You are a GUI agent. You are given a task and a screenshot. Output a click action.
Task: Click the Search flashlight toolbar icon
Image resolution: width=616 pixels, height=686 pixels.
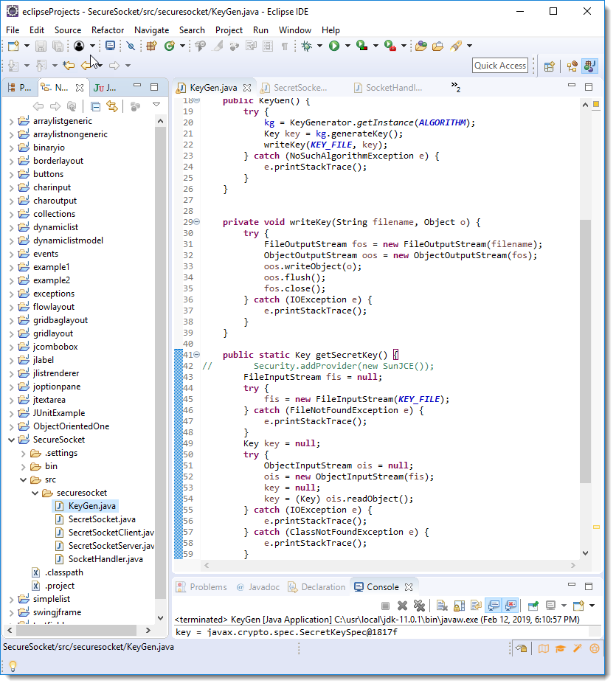pyautogui.click(x=456, y=46)
